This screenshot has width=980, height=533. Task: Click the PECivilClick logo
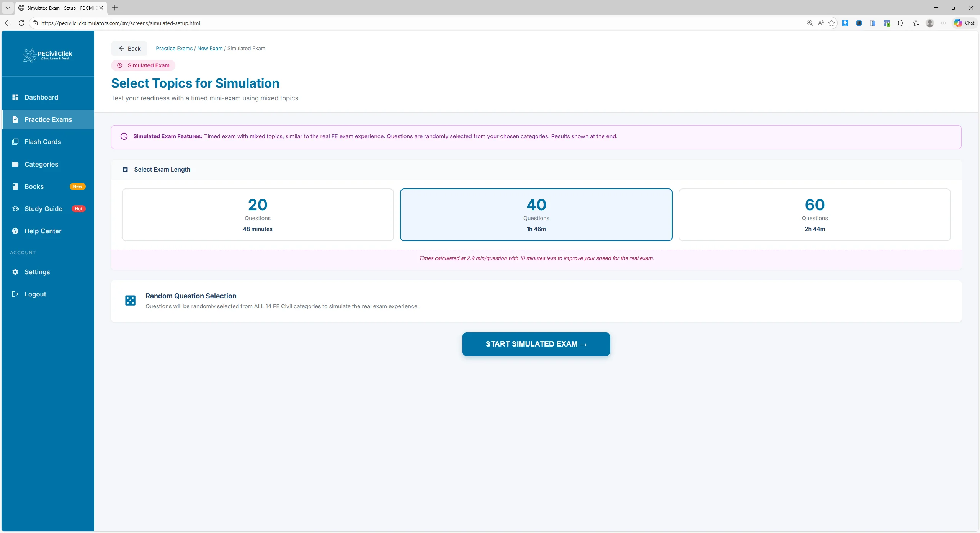[x=47, y=54]
